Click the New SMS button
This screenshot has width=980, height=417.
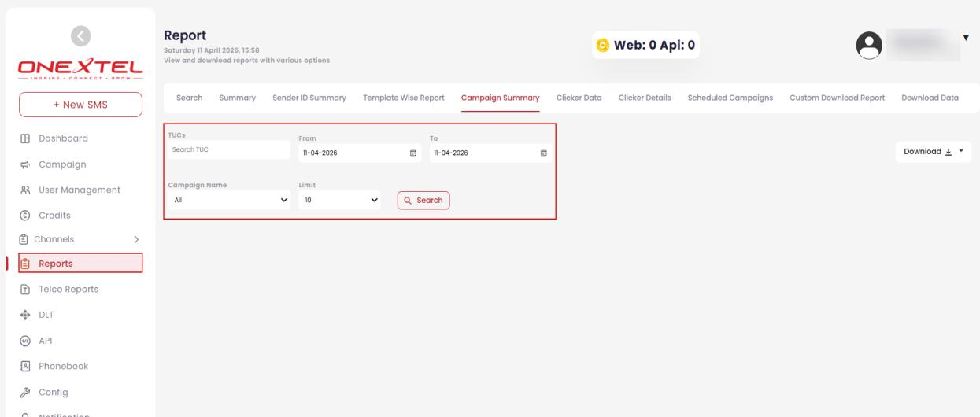coord(80,105)
